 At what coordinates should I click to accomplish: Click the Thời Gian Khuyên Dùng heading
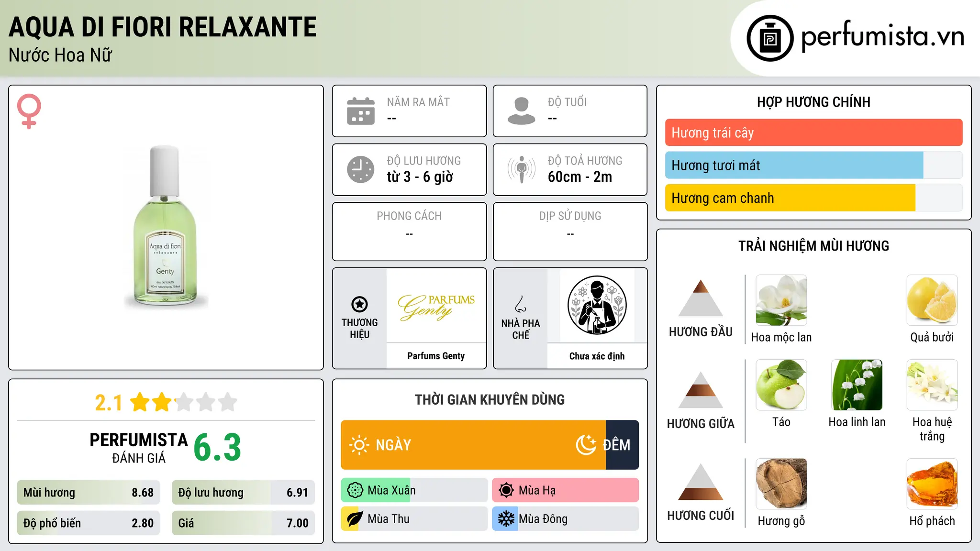[x=490, y=399]
